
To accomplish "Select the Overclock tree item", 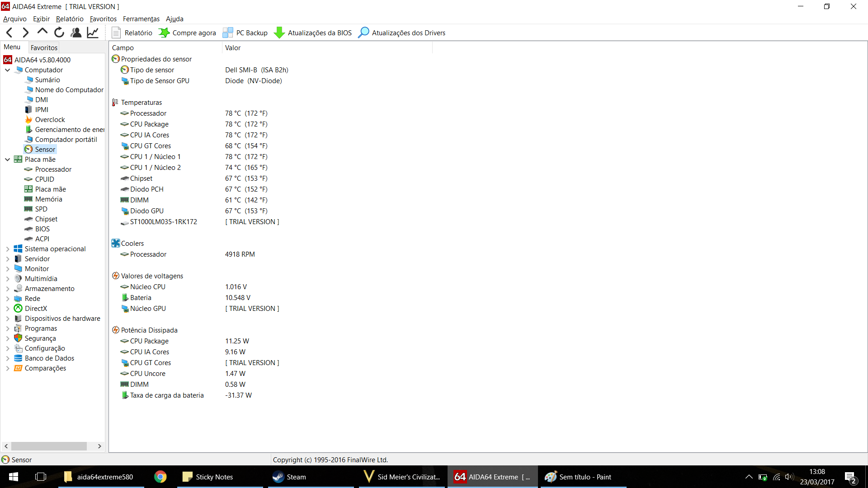I will point(50,120).
